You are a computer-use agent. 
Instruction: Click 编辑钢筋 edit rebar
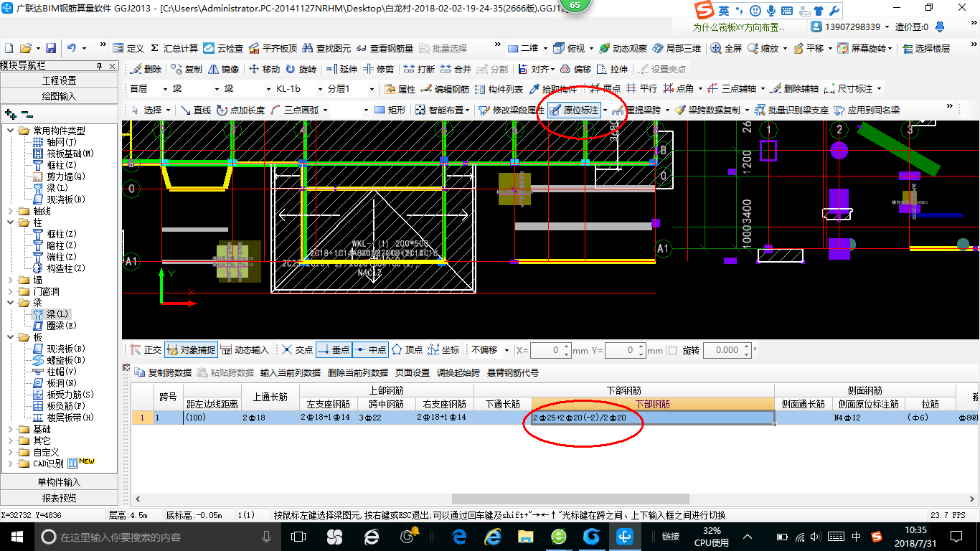click(x=446, y=89)
